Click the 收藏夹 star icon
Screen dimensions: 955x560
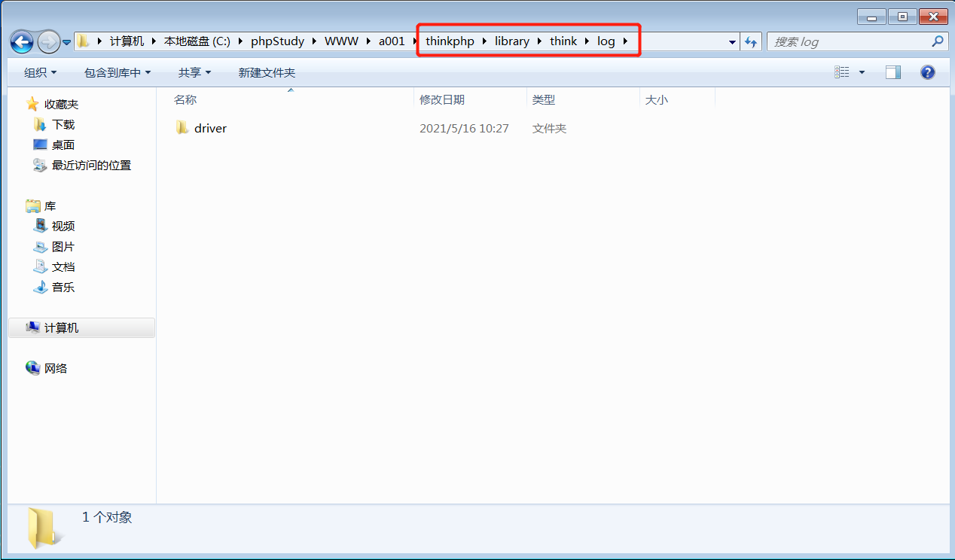point(32,104)
